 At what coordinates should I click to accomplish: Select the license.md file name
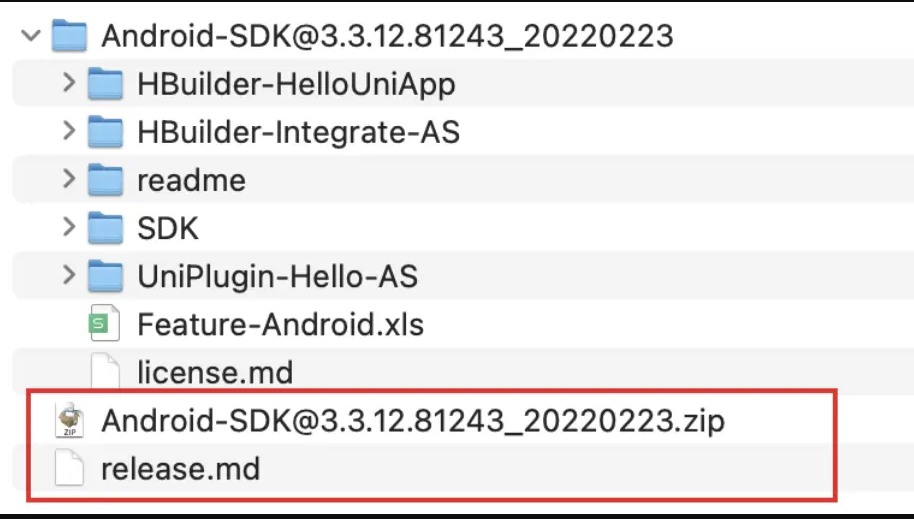tap(215, 373)
